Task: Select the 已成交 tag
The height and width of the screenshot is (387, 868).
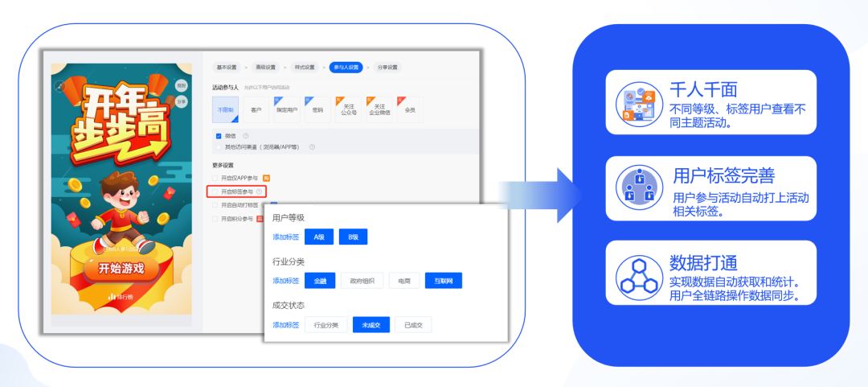Action: click(x=413, y=325)
